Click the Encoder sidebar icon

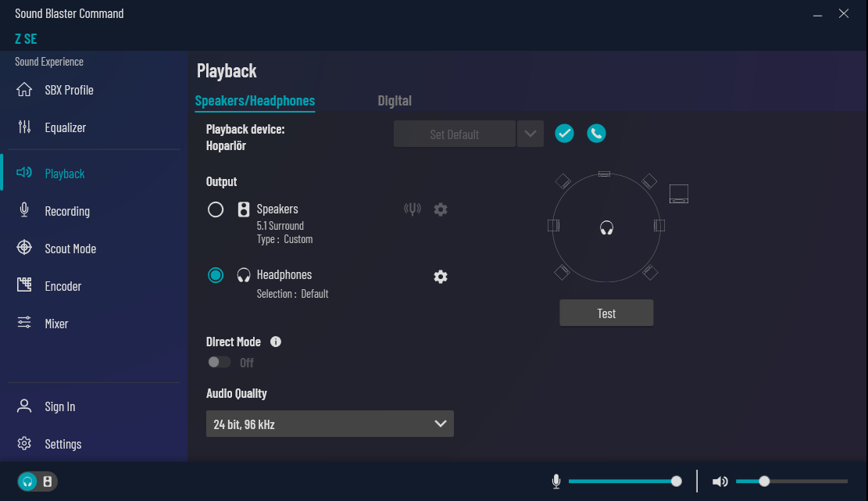24,285
